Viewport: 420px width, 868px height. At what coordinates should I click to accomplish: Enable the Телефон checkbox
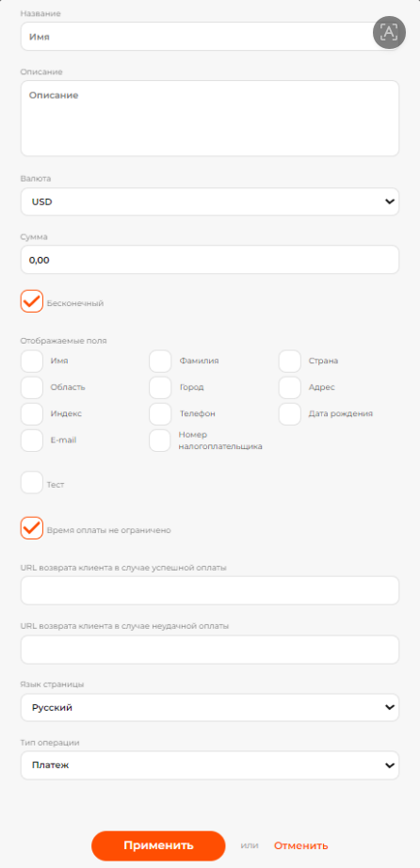pyautogui.click(x=160, y=414)
